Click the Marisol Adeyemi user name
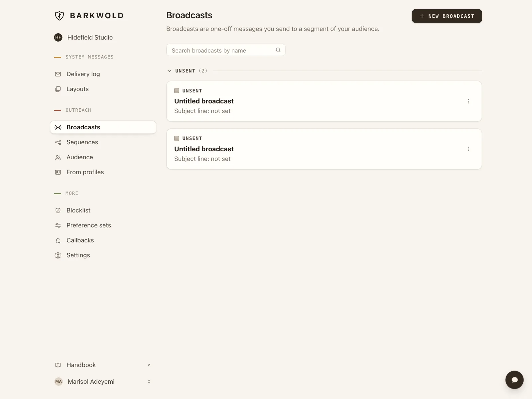Viewport: 532px width, 399px height. click(x=91, y=382)
